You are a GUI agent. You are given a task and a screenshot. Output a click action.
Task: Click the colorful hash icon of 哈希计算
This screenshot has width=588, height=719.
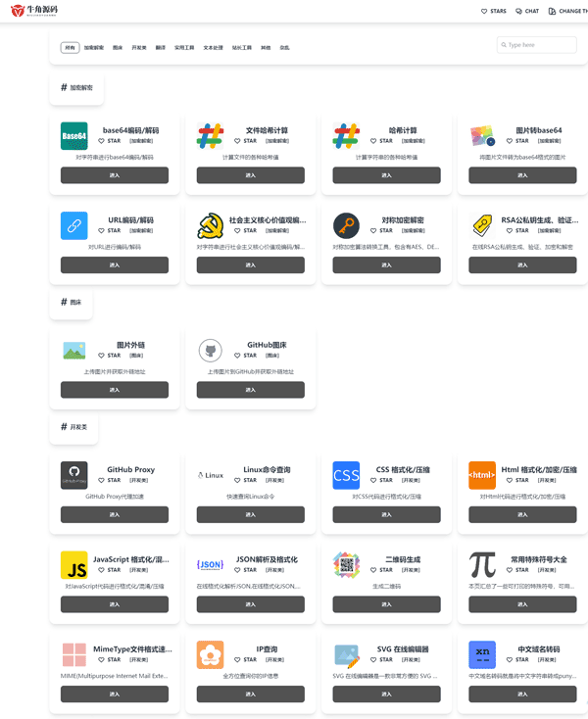[x=346, y=136]
